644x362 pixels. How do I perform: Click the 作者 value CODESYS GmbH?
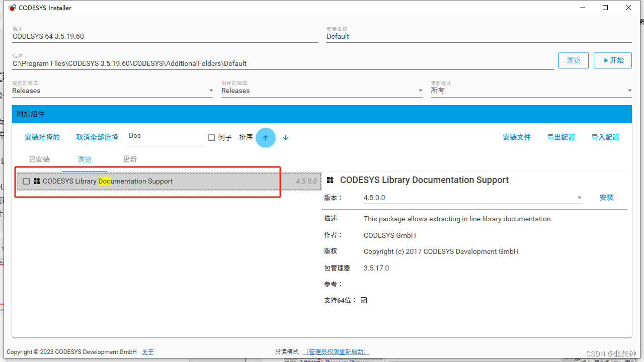390,235
